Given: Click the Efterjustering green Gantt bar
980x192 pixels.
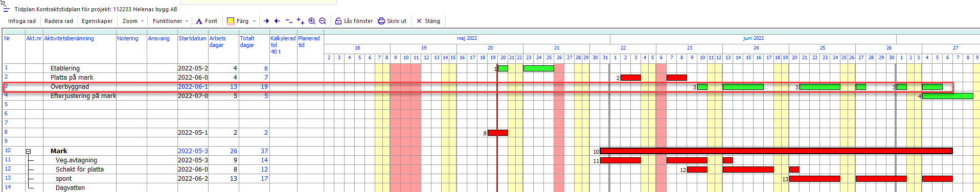Looking at the screenshot, I should tap(947, 96).
